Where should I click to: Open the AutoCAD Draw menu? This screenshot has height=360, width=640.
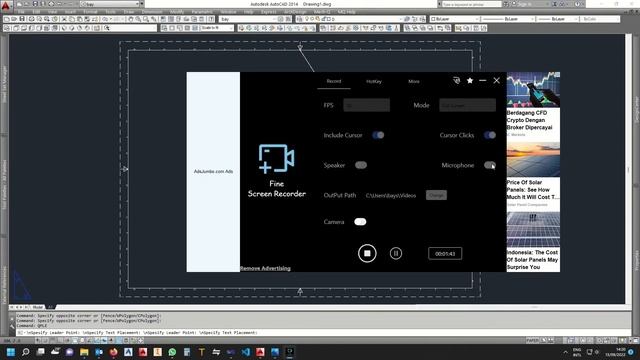click(x=129, y=12)
